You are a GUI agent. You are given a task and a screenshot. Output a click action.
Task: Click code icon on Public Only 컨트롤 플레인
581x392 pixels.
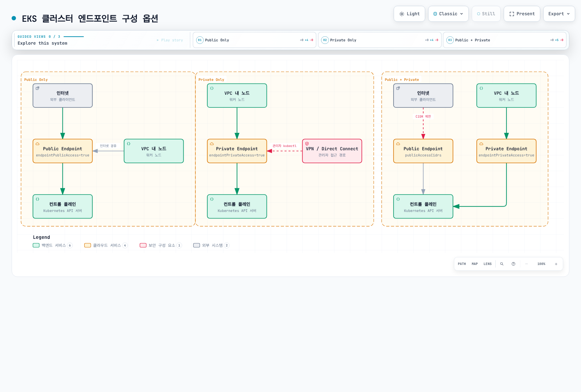click(37, 199)
